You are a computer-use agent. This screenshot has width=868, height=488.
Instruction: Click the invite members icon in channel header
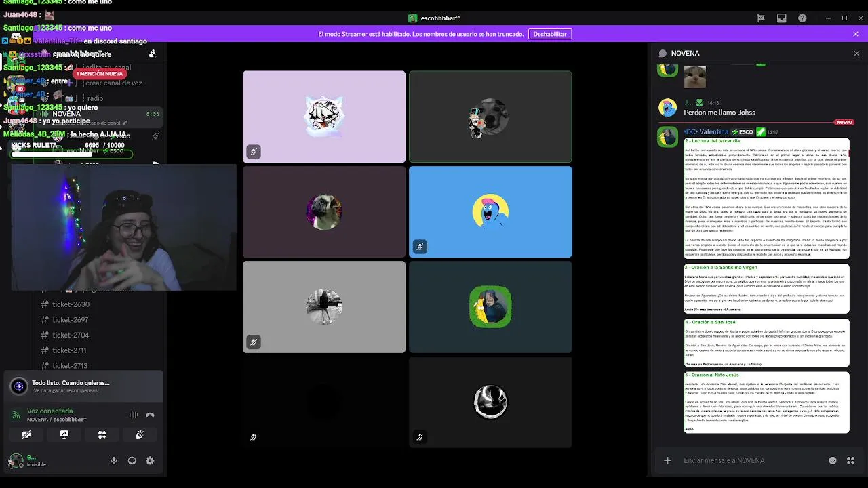[x=153, y=54]
